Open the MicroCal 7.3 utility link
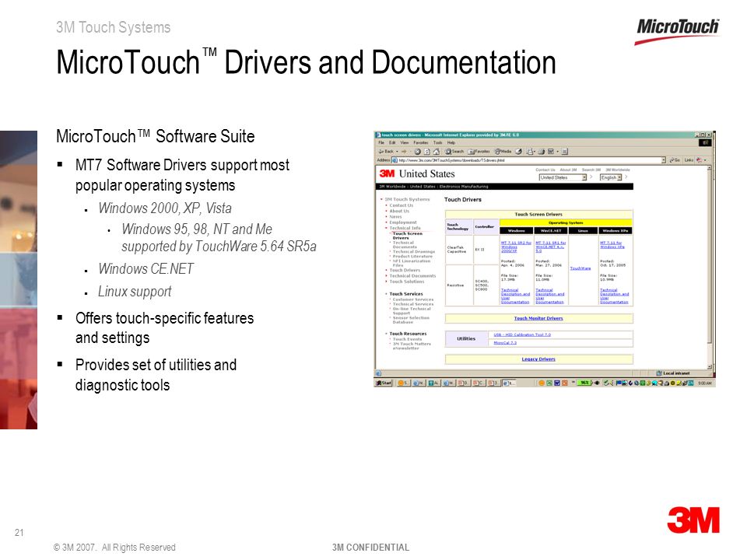Viewport: 747px width, 560px height. (505, 342)
